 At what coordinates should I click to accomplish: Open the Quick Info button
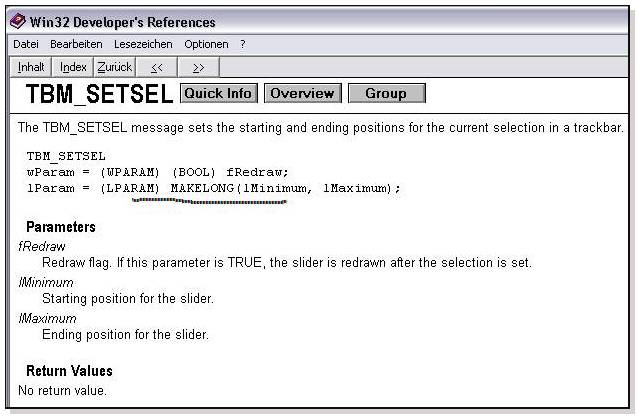click(218, 93)
